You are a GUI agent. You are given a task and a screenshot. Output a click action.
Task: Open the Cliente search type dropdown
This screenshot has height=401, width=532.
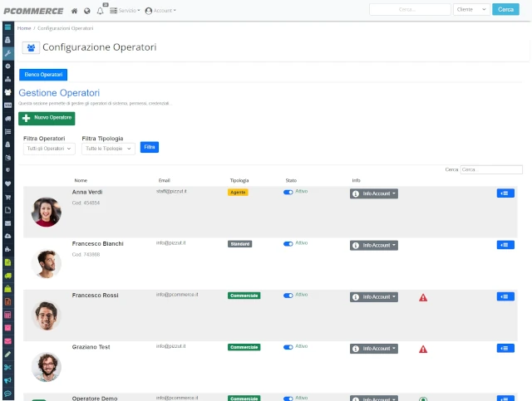pos(471,9)
